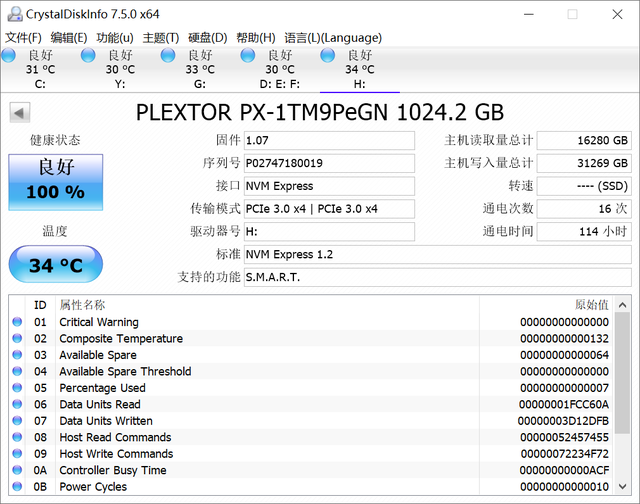This screenshot has width=640, height=504.
Task: Click raw value 0000052457455
Action: tap(564, 437)
